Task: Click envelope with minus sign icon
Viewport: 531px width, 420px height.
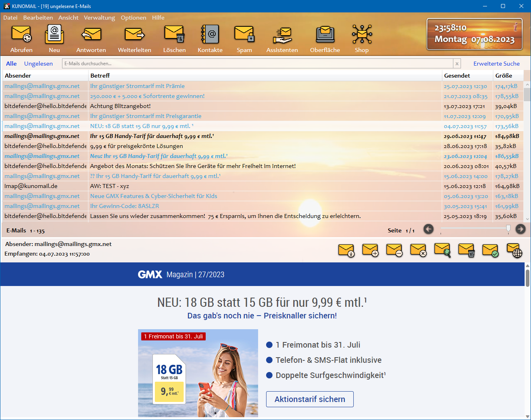Action: click(394, 250)
